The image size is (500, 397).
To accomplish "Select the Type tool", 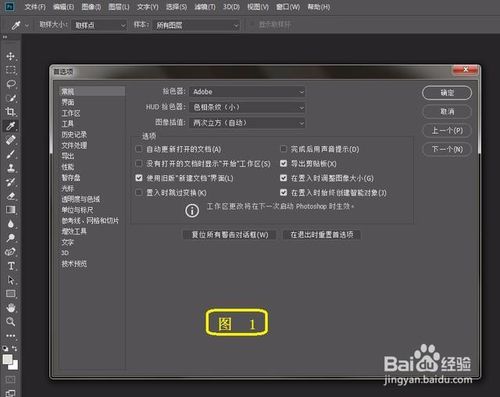I will point(11,266).
